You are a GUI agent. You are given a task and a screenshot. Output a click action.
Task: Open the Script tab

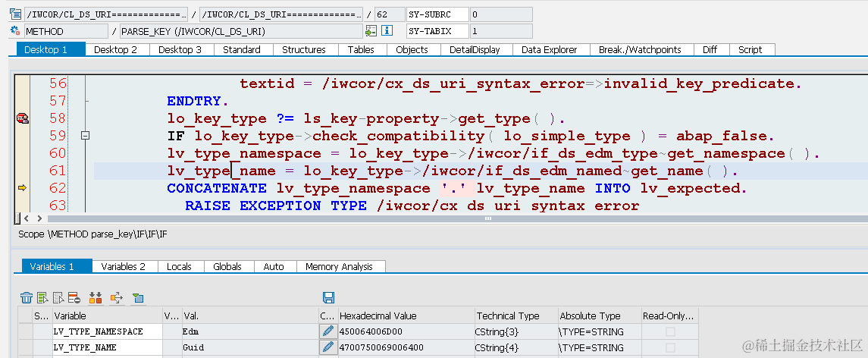[x=752, y=49]
